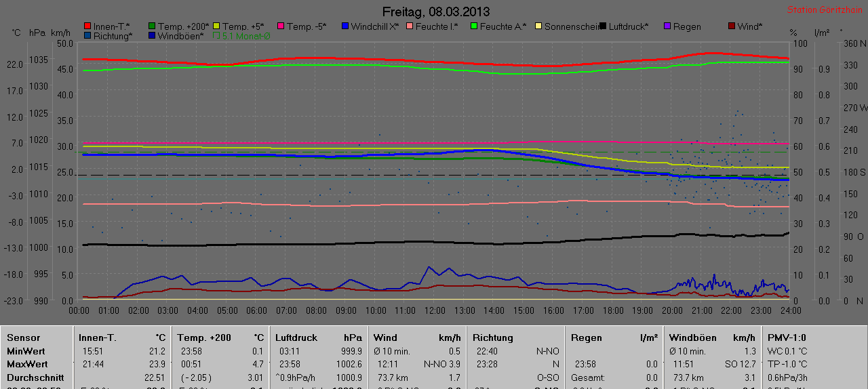The width and height of the screenshot is (868, 389).
Task: Click the '0.6hPa/3h' pressure trend value
Action: coord(787,377)
